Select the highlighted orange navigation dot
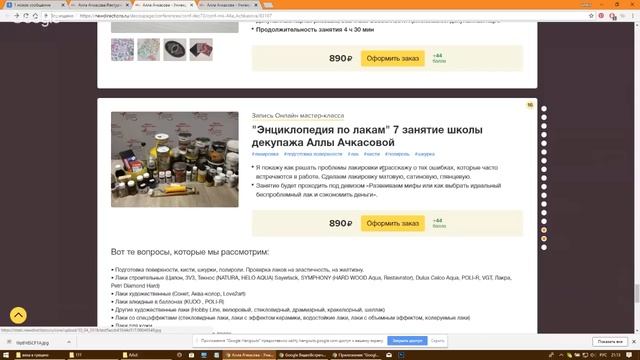Screen dimensions: 640x360 point(544,230)
